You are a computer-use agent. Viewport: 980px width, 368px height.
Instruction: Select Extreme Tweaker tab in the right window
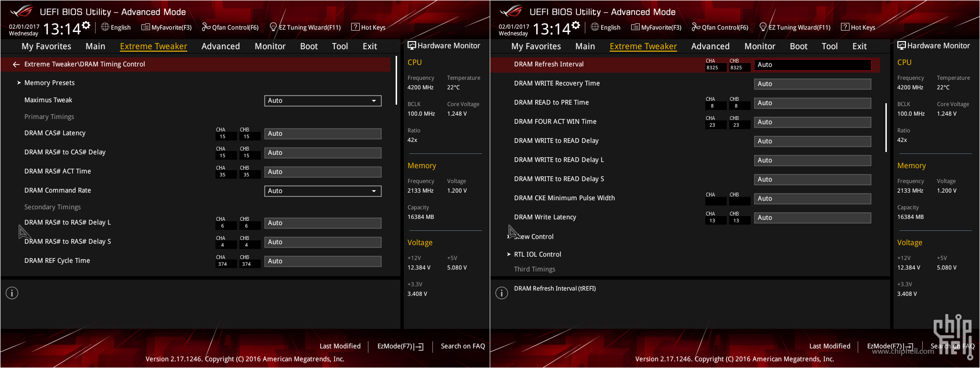tap(643, 46)
